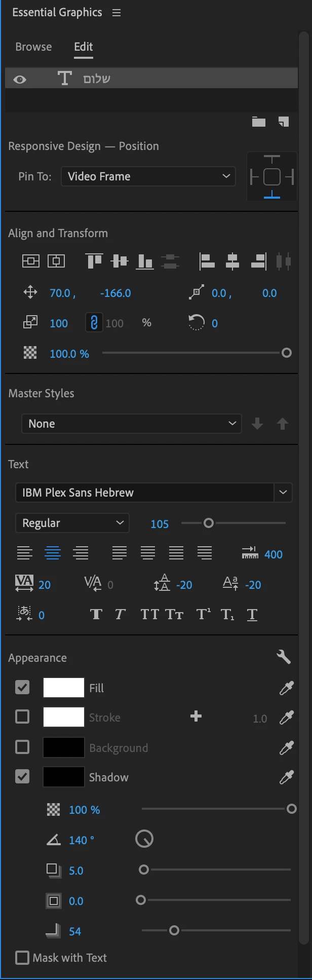
Task: Click the font size value 105
Action: pyautogui.click(x=160, y=524)
